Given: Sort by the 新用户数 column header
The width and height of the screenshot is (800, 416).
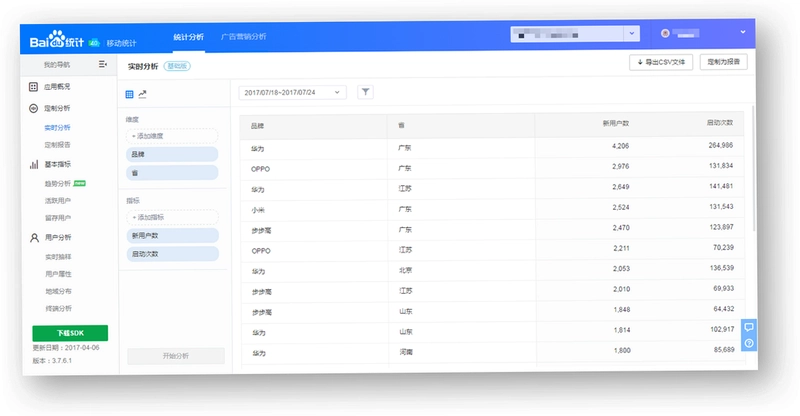Looking at the screenshot, I should coord(616,124).
